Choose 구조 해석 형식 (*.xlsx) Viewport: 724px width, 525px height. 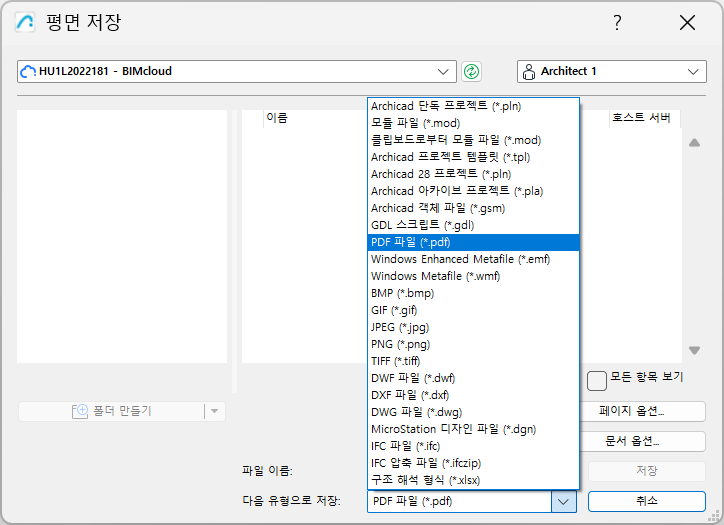(473, 480)
